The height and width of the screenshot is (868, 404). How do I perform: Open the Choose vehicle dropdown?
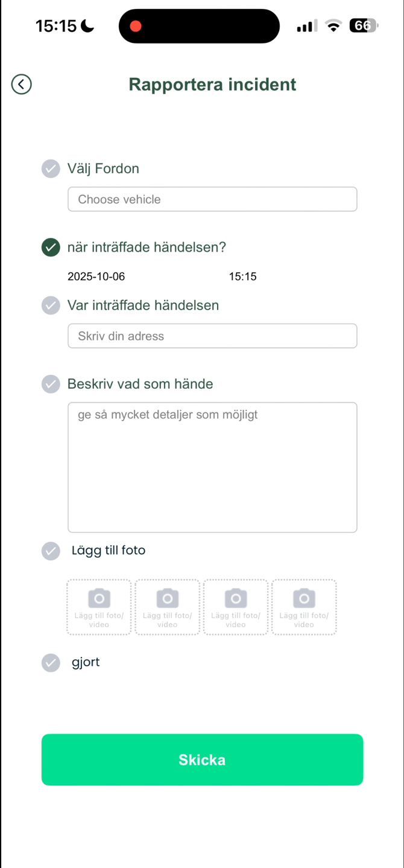212,199
